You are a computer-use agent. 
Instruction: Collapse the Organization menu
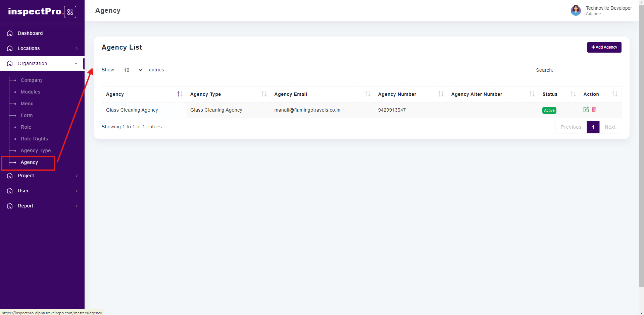point(42,63)
